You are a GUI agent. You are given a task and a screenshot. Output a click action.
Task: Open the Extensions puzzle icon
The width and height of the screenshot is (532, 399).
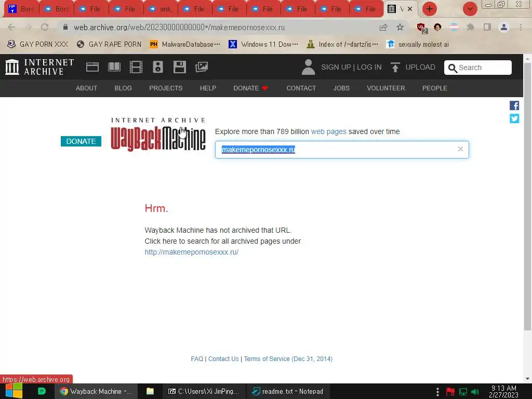point(470,27)
